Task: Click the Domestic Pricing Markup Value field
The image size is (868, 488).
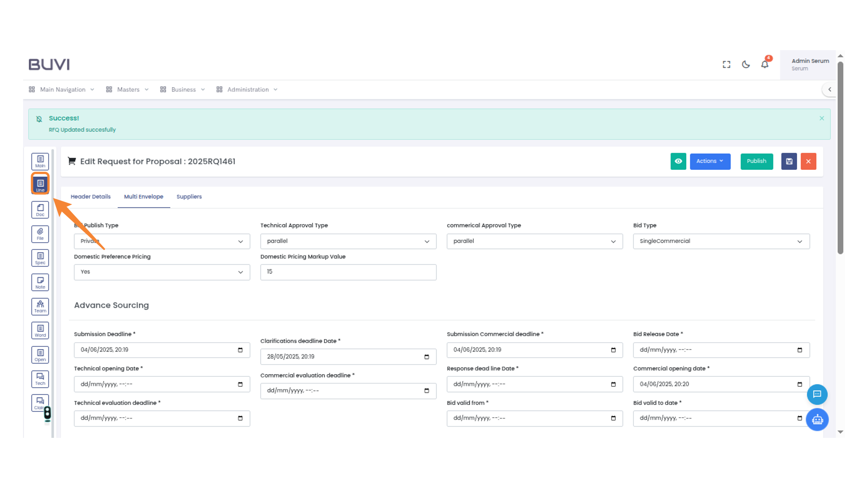Action: (348, 272)
